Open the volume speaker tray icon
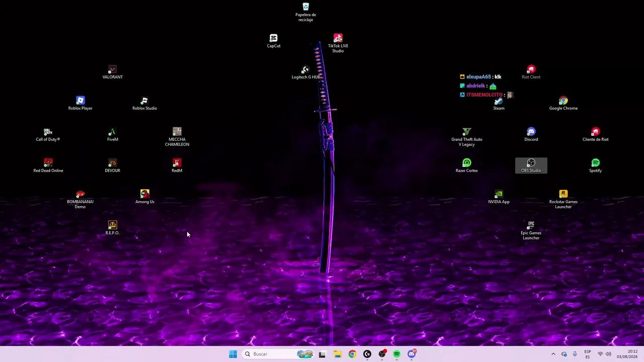This screenshot has height=362, width=644. click(x=608, y=354)
